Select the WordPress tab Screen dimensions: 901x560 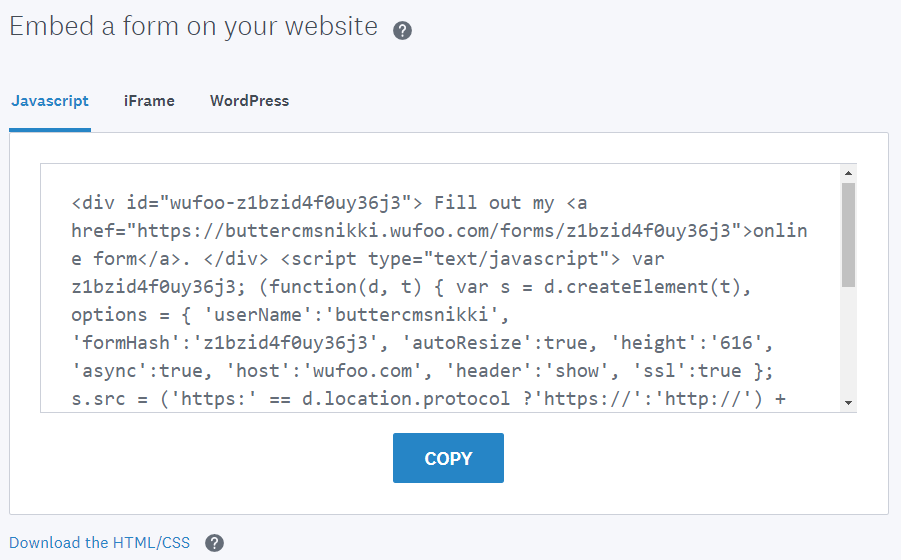click(x=249, y=101)
